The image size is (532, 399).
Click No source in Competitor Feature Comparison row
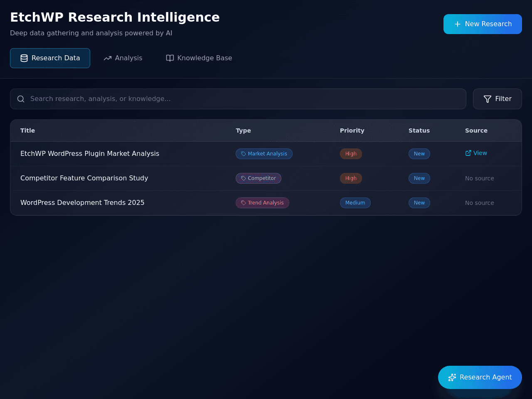[x=480, y=178]
